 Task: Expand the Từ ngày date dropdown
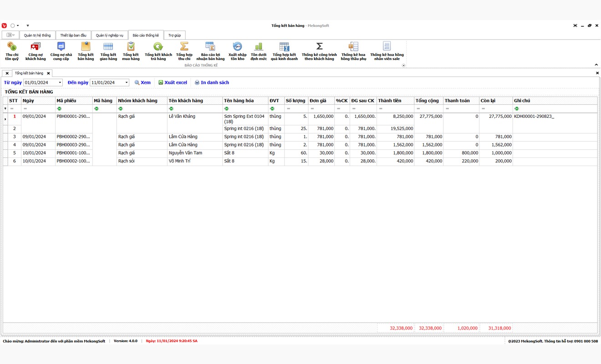click(x=60, y=83)
